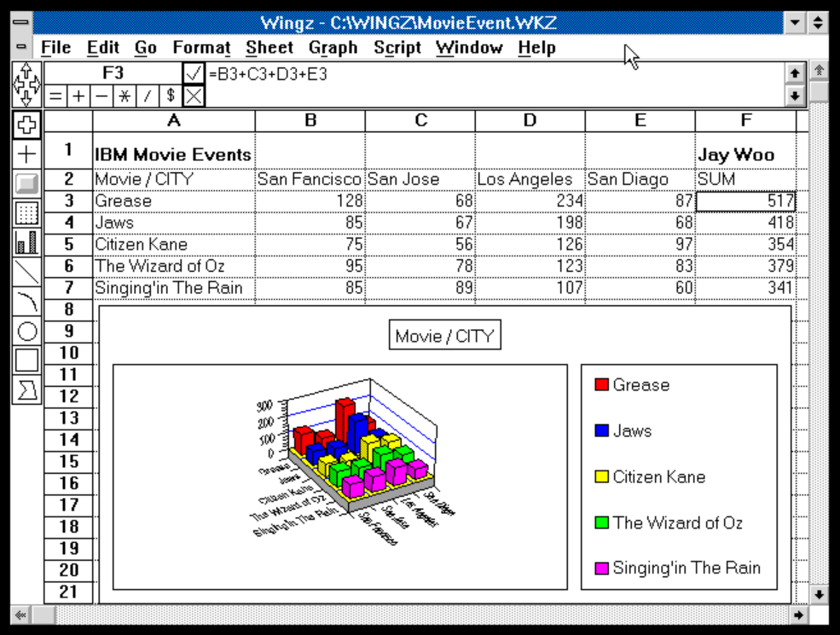The image size is (840, 635).
Task: Select the button creation tool
Action: point(26,183)
